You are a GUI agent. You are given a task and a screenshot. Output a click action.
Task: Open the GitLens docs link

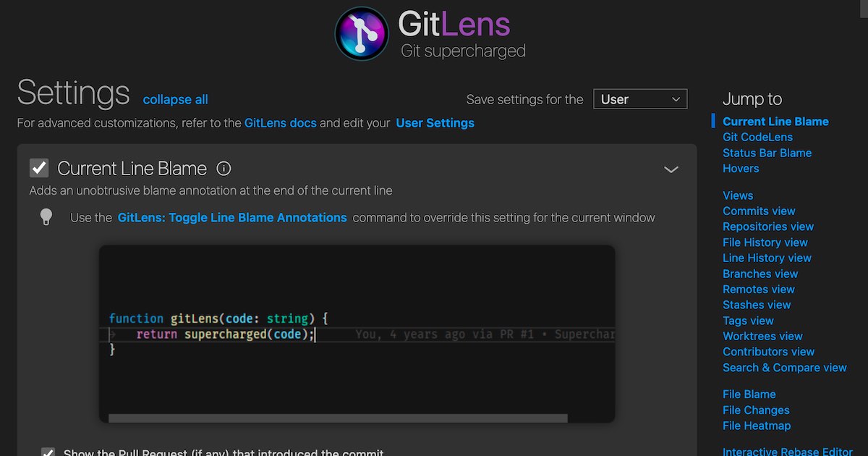(x=280, y=123)
